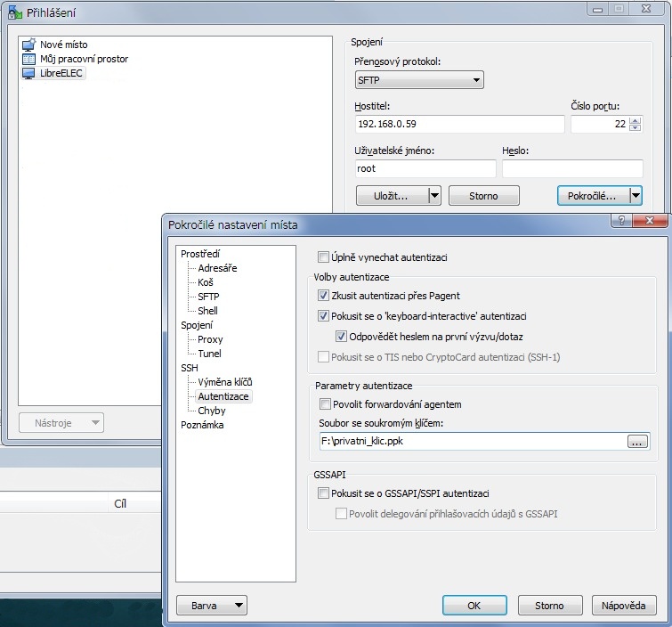Screen dimensions: 672x627
Task: Go to the Tunel settings page
Action: pos(209,354)
